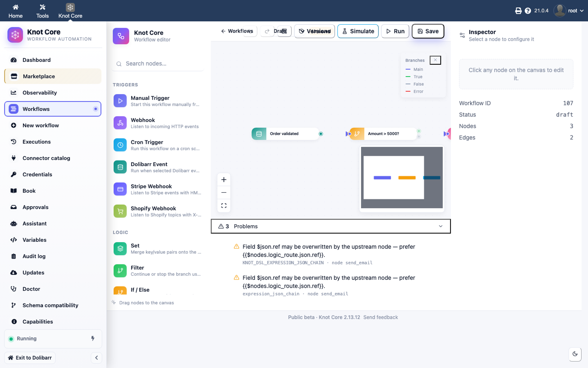Open the Tools top menu
This screenshot has height=368, width=588.
[42, 11]
